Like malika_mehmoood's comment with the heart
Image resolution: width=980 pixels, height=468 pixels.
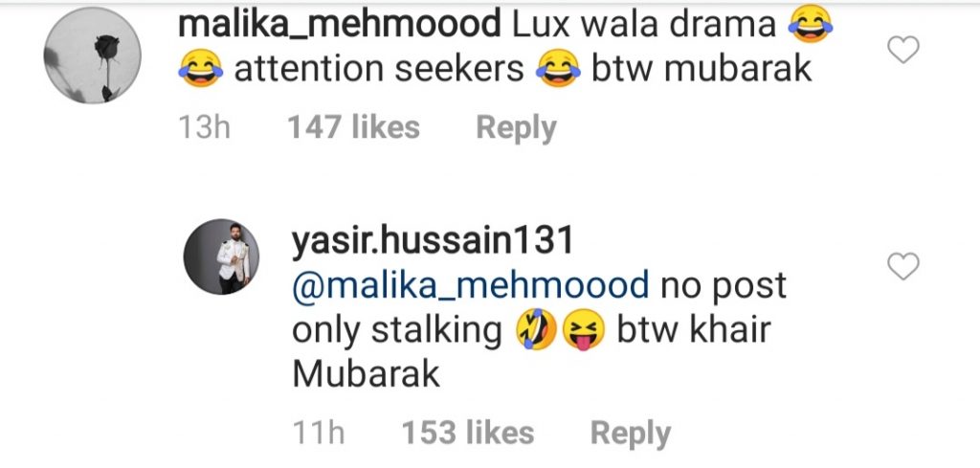click(903, 50)
